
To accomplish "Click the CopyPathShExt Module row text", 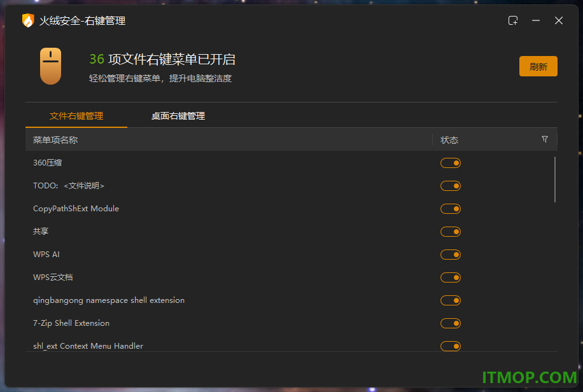I will click(76, 209).
